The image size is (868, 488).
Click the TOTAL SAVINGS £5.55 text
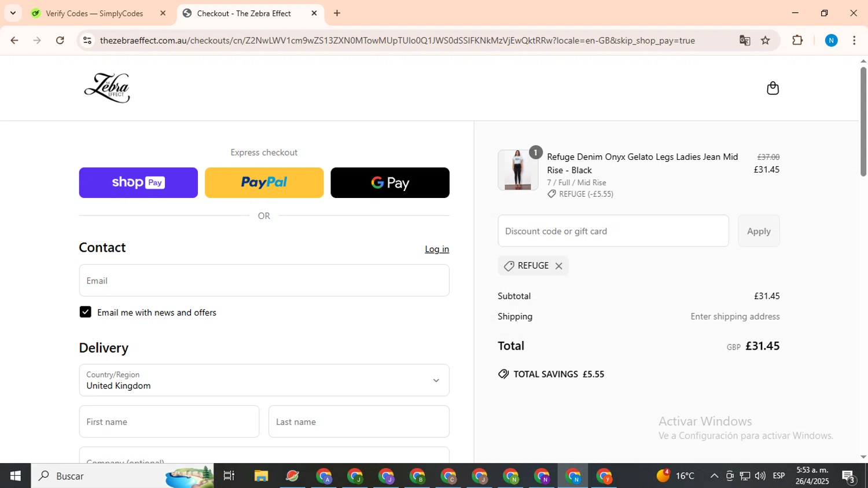(558, 374)
